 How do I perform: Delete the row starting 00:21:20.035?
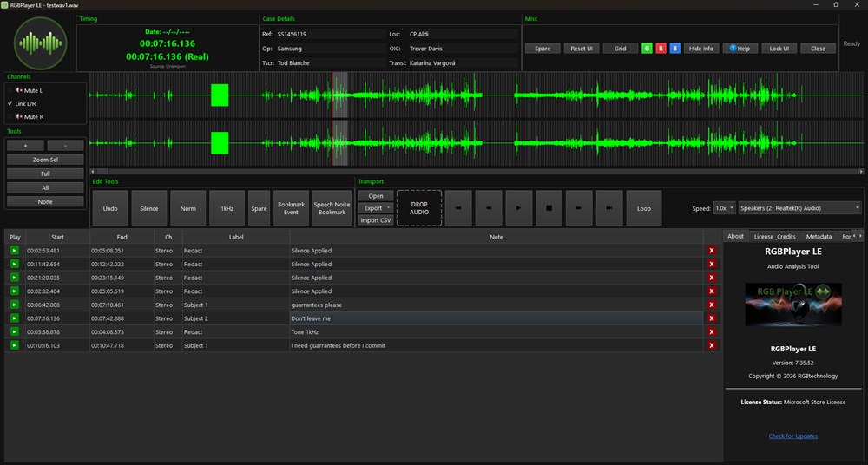click(x=712, y=278)
